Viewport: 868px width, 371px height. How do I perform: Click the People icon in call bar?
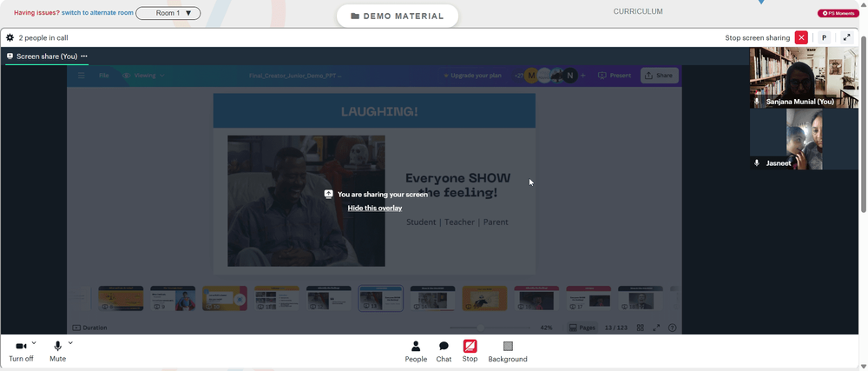point(416,347)
